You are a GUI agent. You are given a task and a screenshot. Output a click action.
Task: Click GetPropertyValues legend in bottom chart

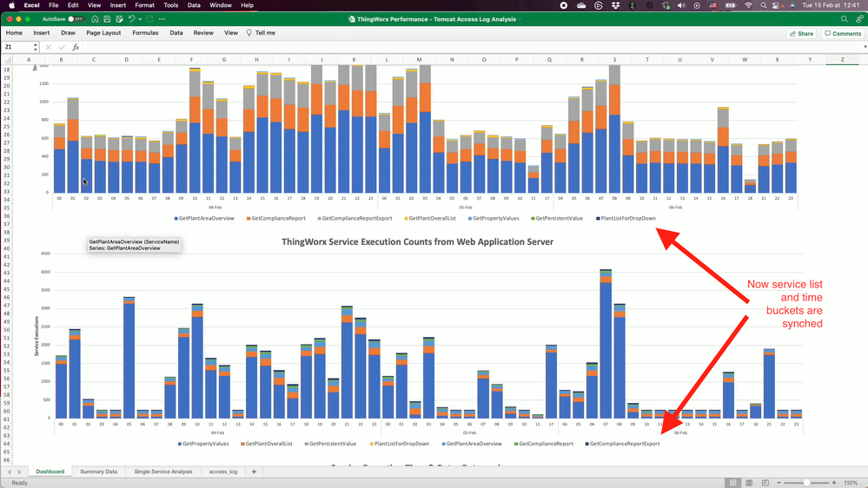point(203,443)
